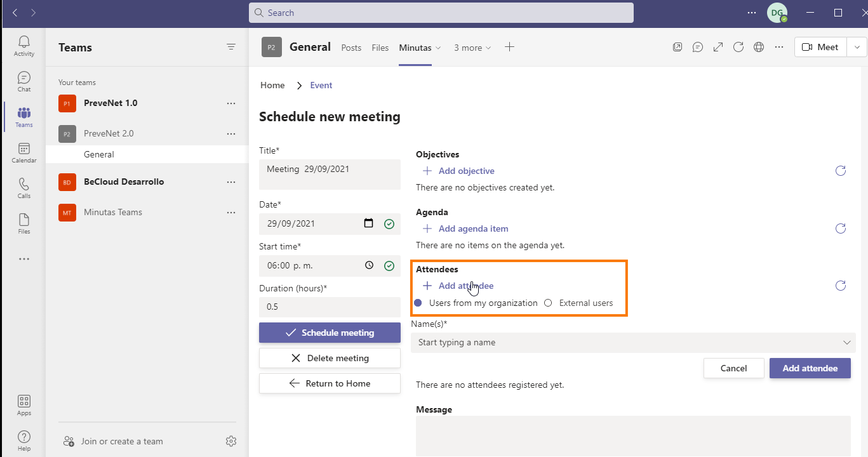Go forward with the forward arrow

pyautogui.click(x=33, y=13)
